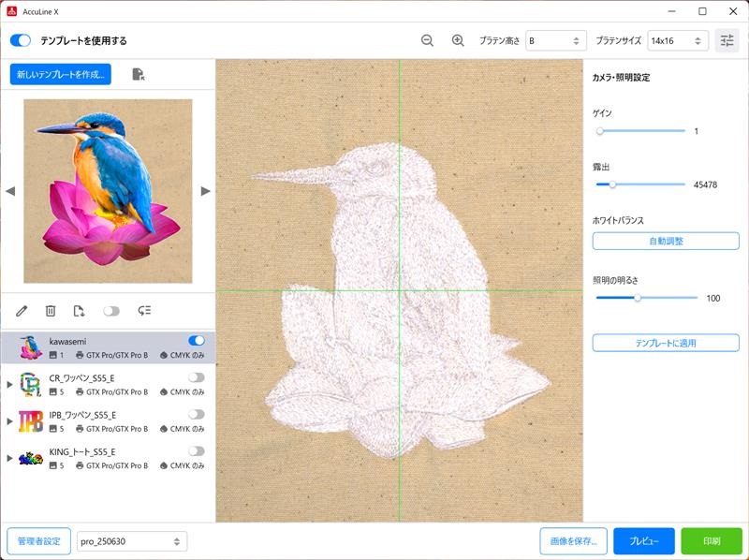Click the kawasemi row thumbnail
The image size is (749, 560).
point(31,347)
